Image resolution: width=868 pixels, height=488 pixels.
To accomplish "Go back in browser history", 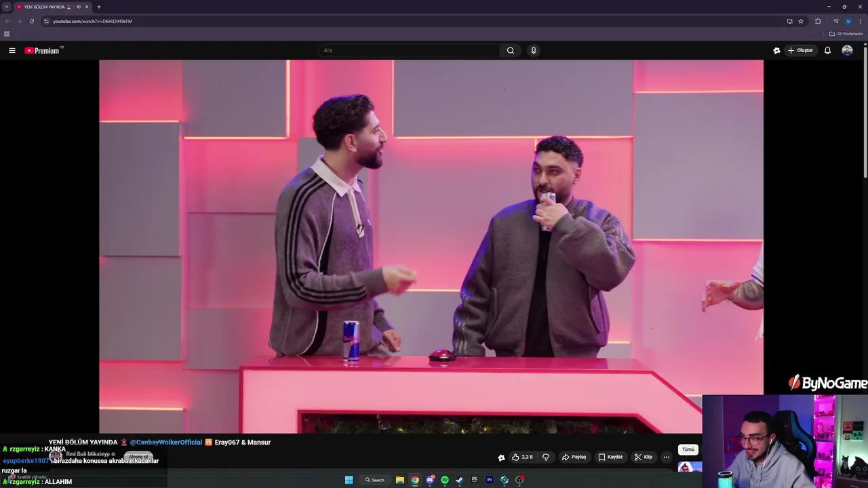I will 7,21.
